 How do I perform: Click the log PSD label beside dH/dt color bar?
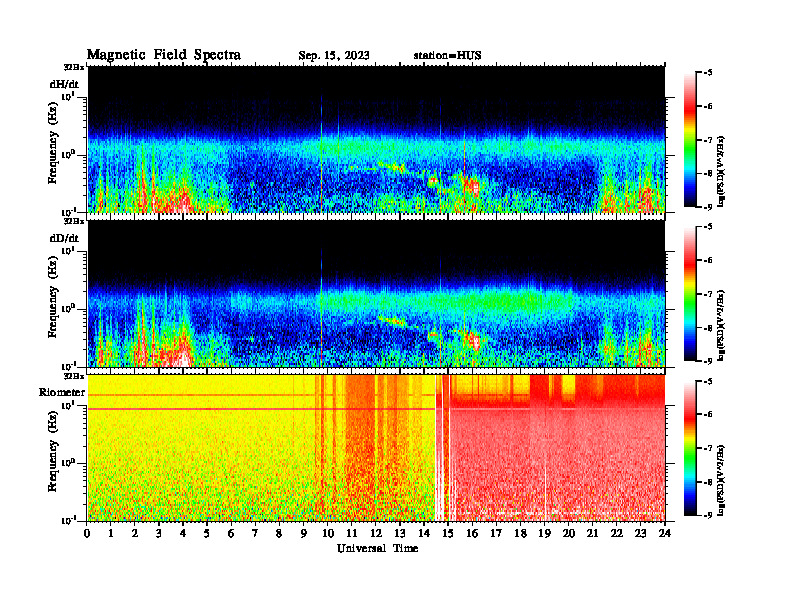click(x=721, y=171)
